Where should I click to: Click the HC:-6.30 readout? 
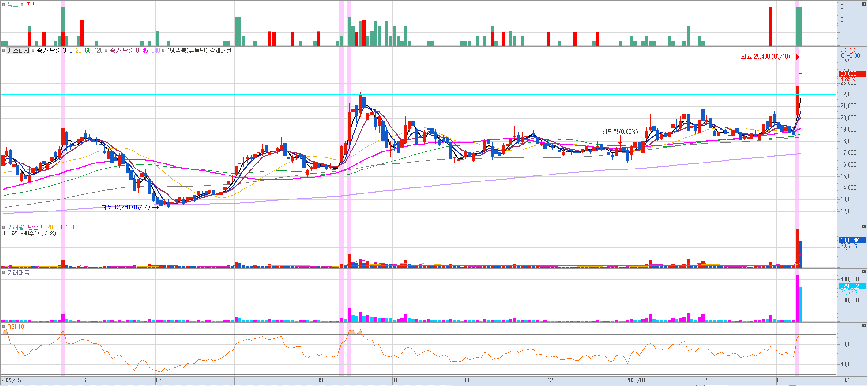pyautogui.click(x=849, y=55)
